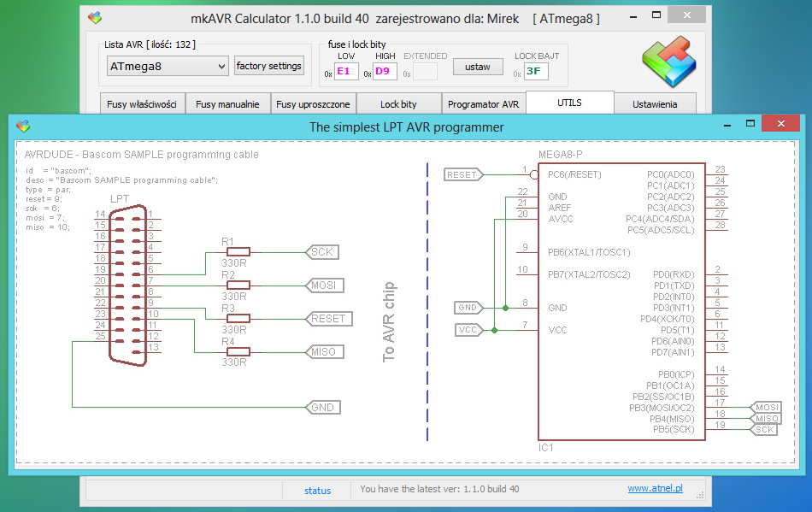Switch to Fusy właściwości tab

click(142, 104)
